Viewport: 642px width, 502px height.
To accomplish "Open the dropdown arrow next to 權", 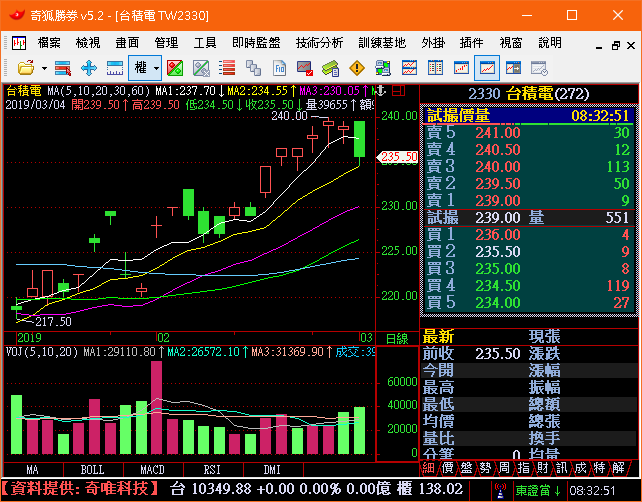I will coord(156,68).
